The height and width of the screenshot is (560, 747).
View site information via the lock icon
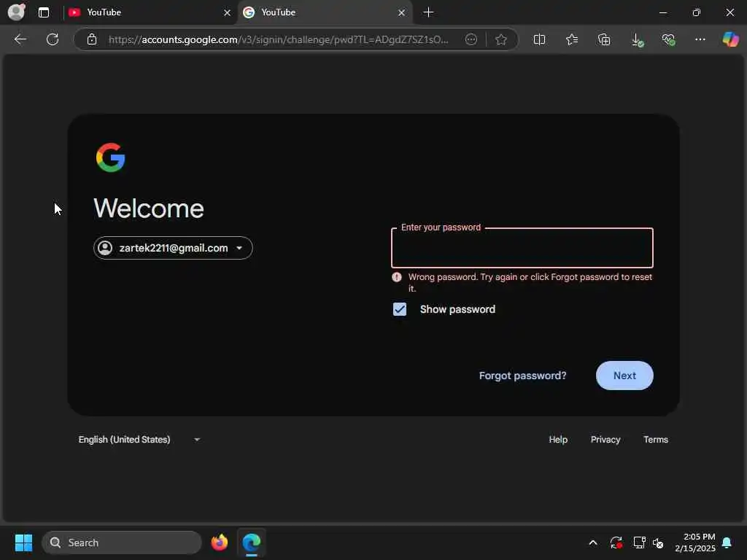pos(92,39)
